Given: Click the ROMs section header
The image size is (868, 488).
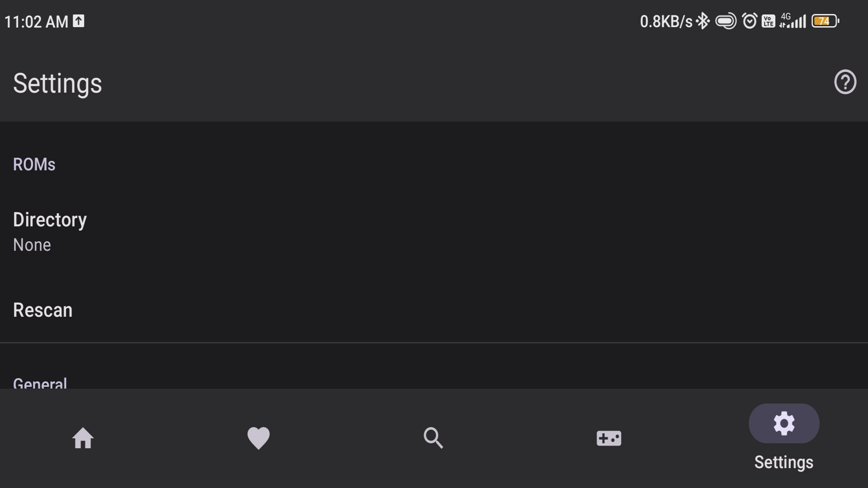Looking at the screenshot, I should click(x=34, y=164).
